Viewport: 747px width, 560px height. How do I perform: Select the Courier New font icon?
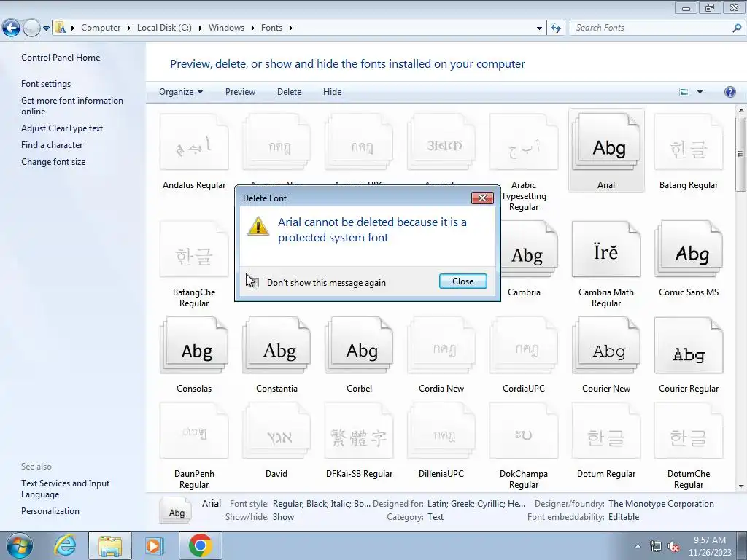tap(606, 346)
